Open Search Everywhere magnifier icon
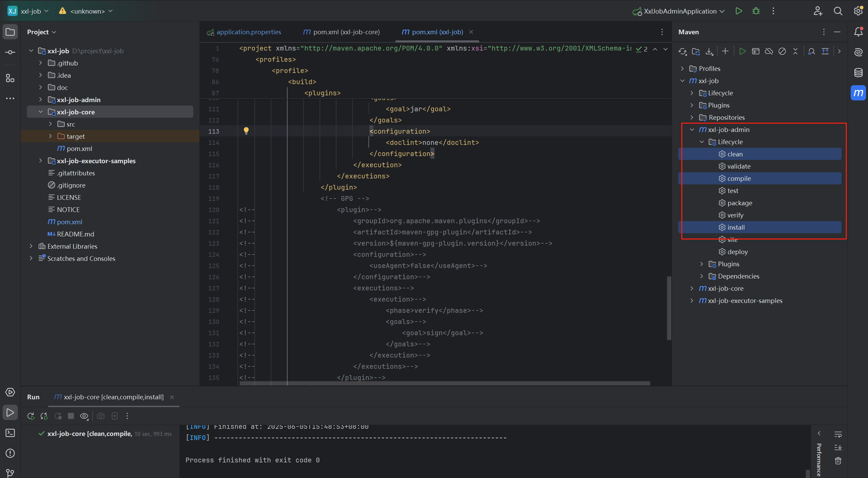 coord(838,11)
